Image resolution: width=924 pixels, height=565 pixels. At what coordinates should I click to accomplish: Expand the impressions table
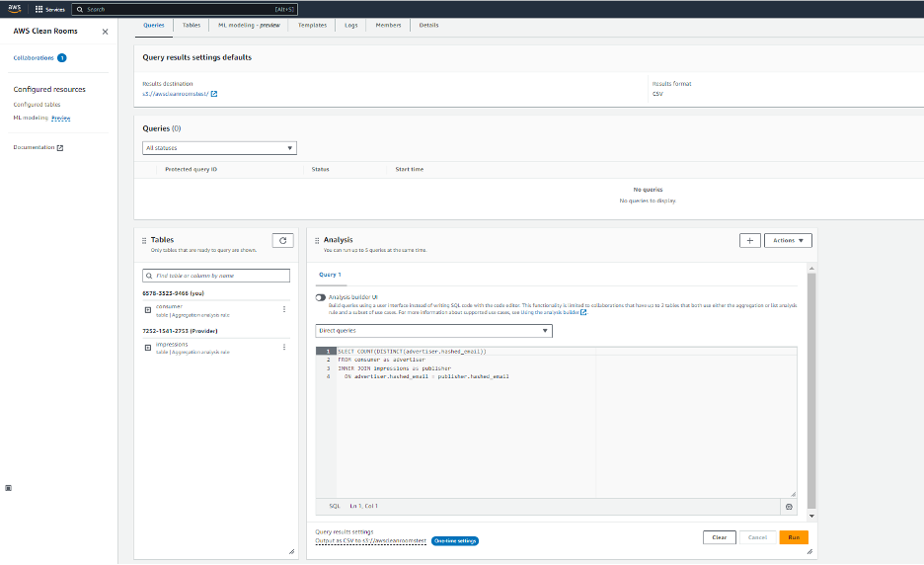coord(148,348)
